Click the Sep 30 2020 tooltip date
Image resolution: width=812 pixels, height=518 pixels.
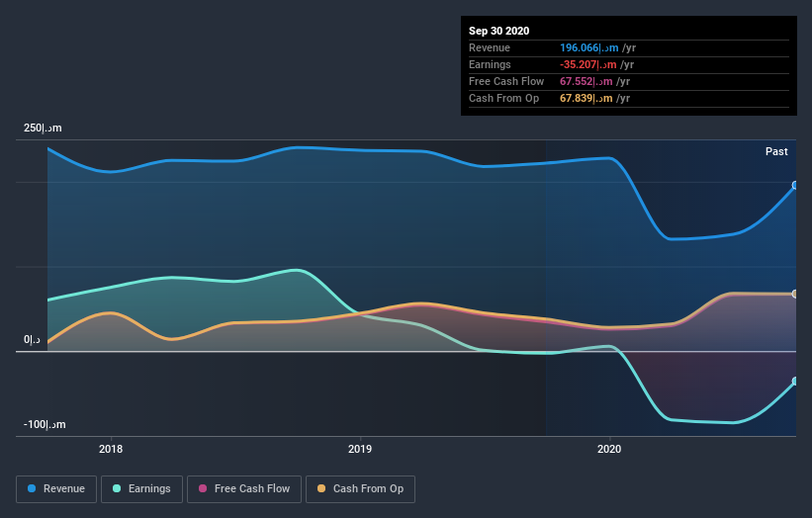499,31
